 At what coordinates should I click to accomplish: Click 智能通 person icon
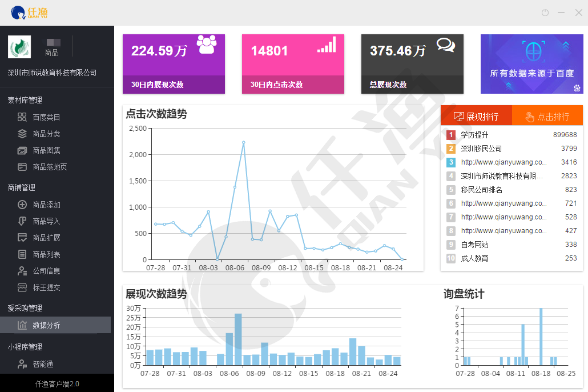(x=22, y=364)
